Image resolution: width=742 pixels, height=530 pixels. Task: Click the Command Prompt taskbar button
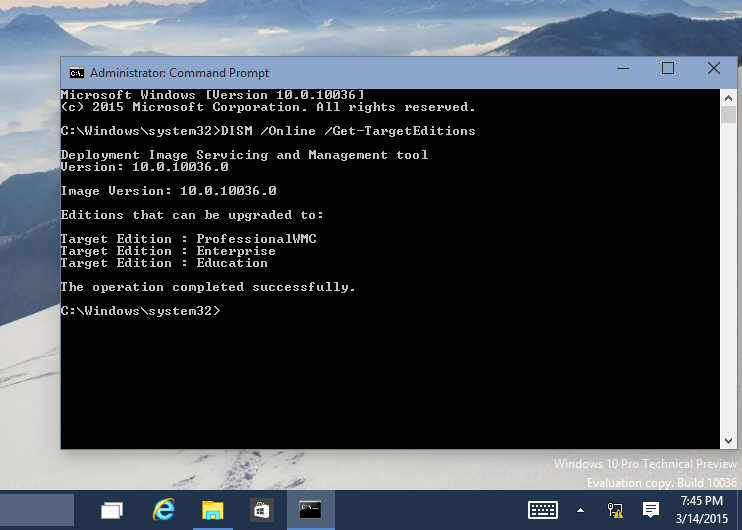(311, 510)
